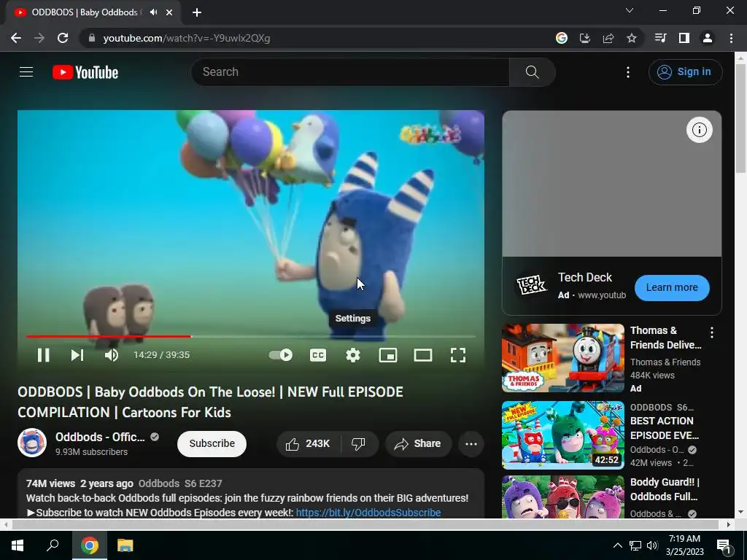Share the video
Viewport: 747px width, 560px height.
(x=418, y=444)
